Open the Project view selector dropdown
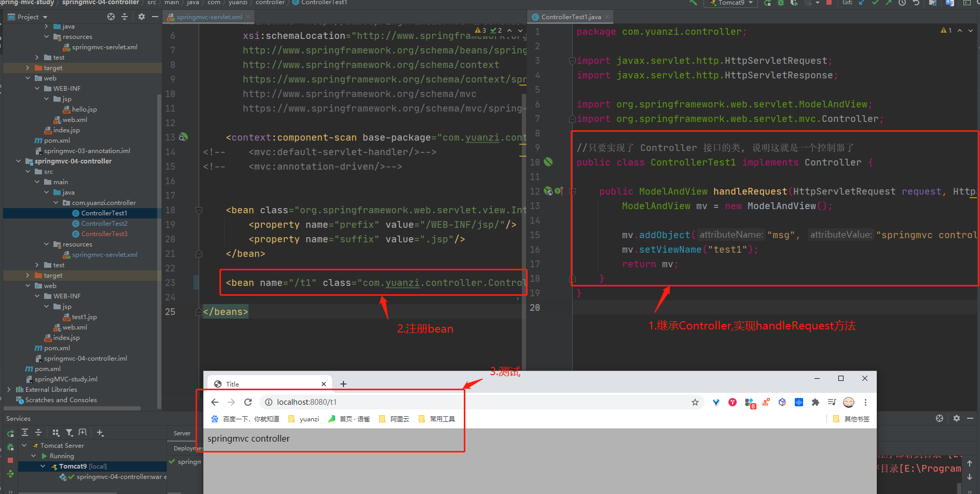 [28, 17]
